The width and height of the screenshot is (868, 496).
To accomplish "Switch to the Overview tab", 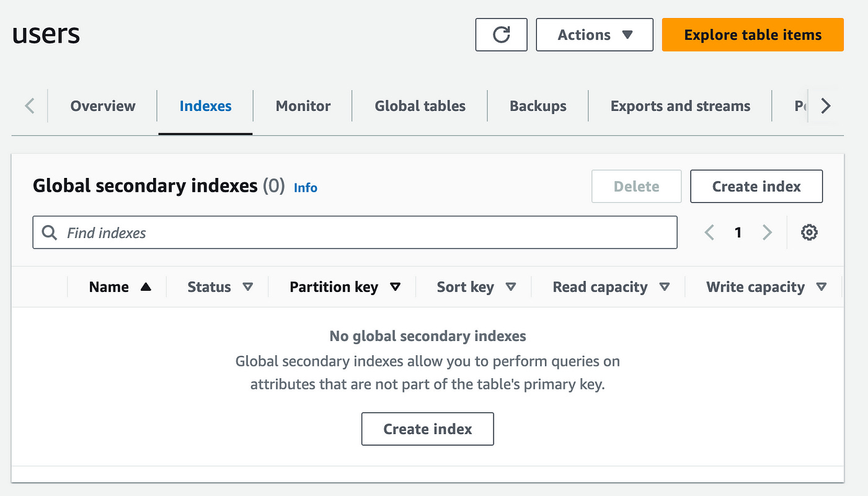I will [x=103, y=106].
